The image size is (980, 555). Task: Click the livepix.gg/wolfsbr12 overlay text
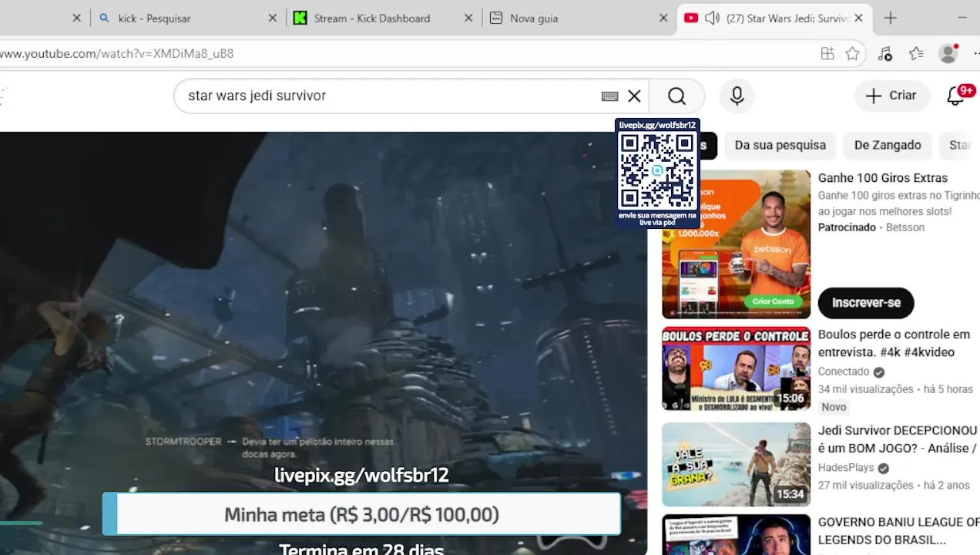coord(361,475)
